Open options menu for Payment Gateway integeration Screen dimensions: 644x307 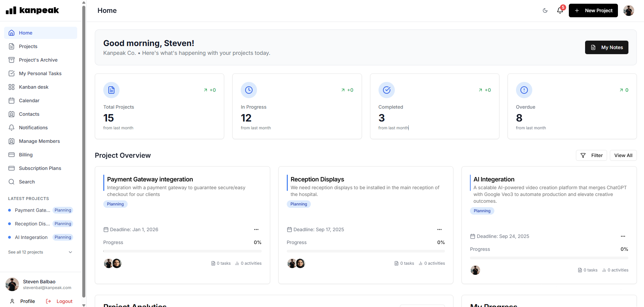pos(256,229)
